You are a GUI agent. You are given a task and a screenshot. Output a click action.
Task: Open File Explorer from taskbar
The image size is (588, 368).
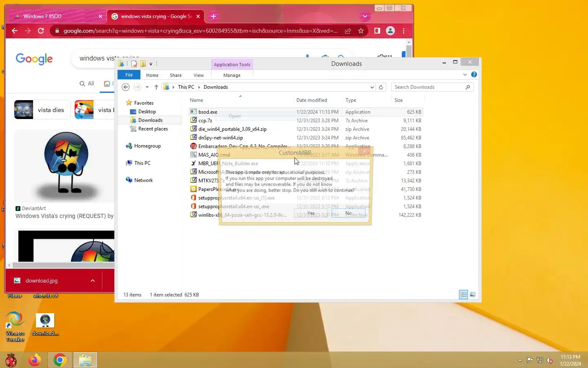pyautogui.click(x=85, y=360)
